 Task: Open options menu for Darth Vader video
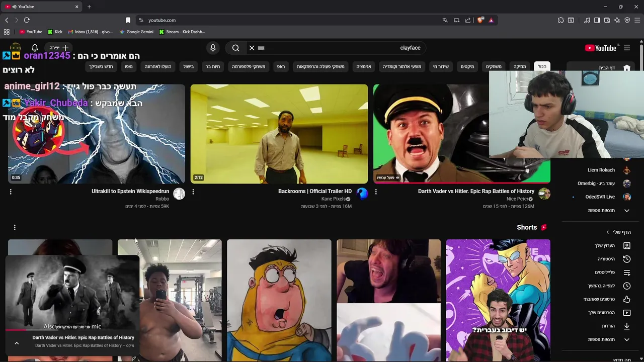(376, 192)
